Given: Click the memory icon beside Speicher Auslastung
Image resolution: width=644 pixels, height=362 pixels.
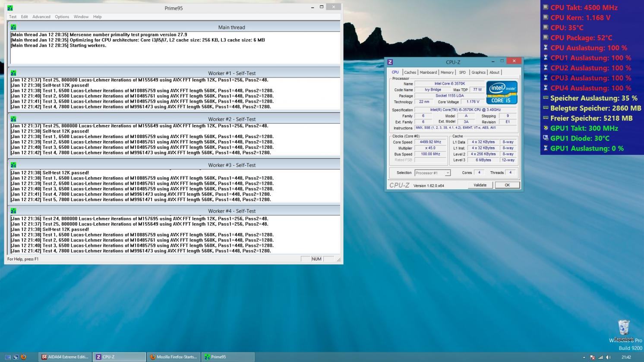Looking at the screenshot, I should [x=546, y=98].
